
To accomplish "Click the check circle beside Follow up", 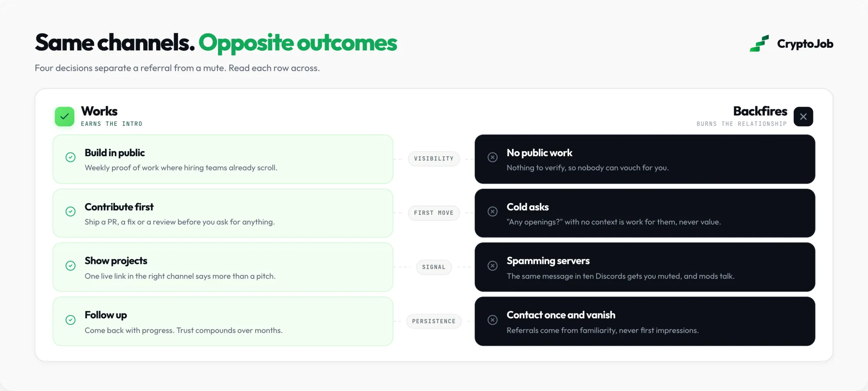I will pyautogui.click(x=70, y=320).
